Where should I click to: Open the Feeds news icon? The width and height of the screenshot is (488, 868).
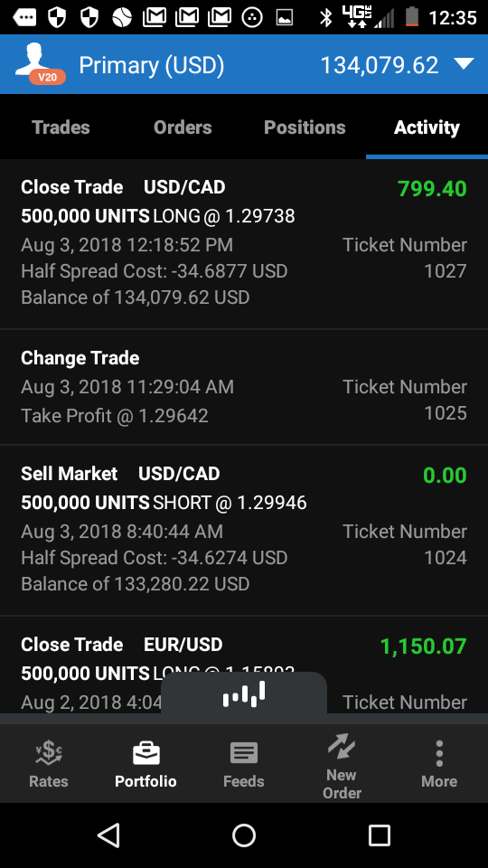(x=243, y=753)
